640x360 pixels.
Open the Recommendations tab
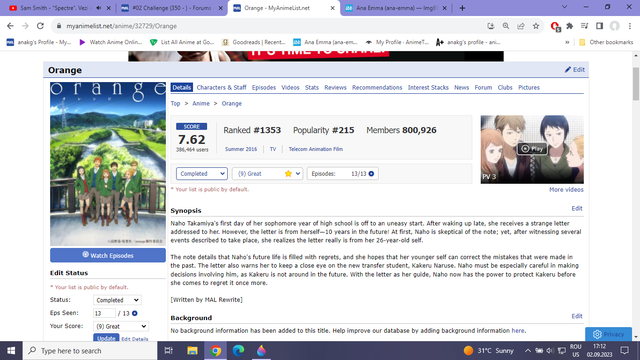click(x=377, y=87)
